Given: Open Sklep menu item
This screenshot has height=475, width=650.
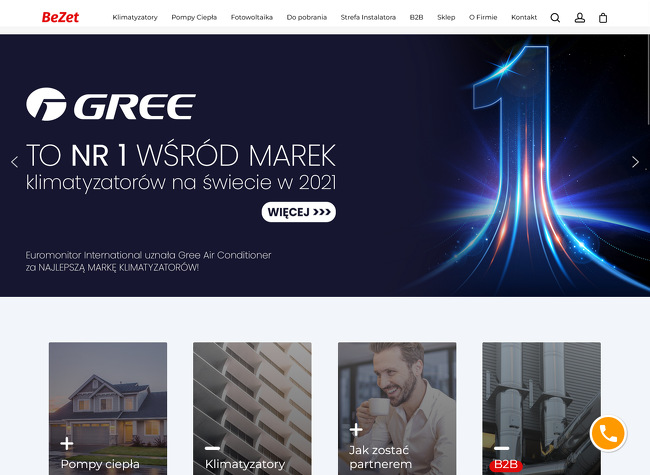Looking at the screenshot, I should click(x=446, y=17).
